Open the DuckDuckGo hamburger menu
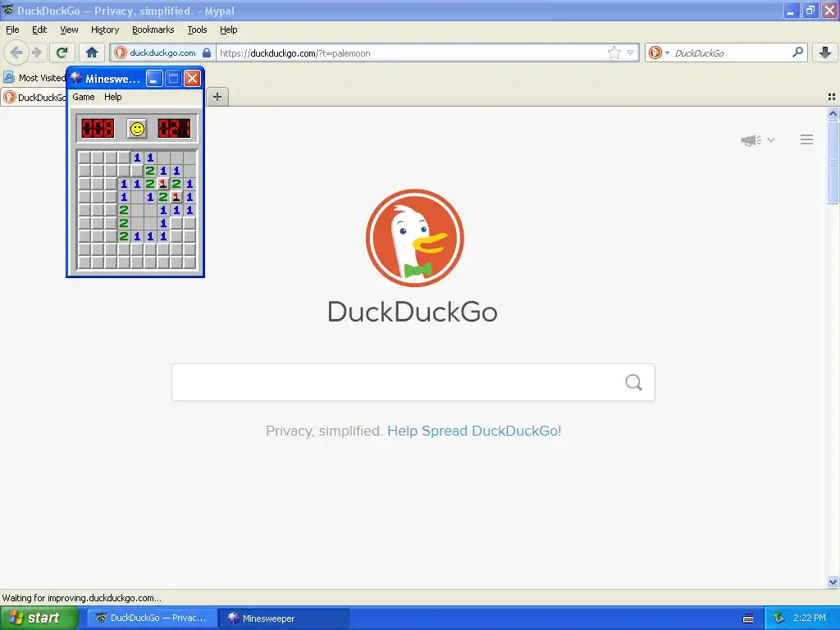Image resolution: width=840 pixels, height=630 pixels. coord(807,139)
